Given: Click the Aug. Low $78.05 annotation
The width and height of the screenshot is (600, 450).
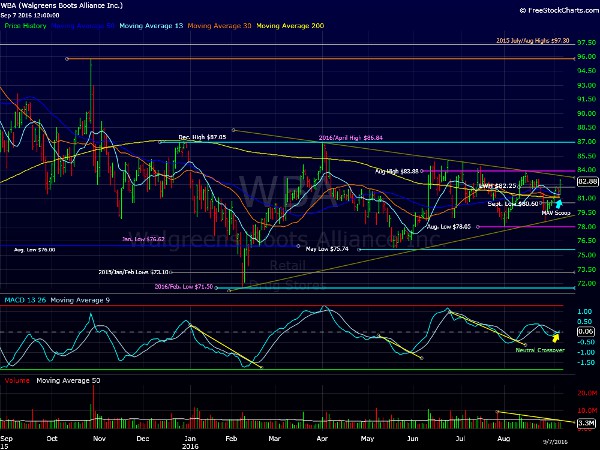Looking at the screenshot, I should (449, 227).
